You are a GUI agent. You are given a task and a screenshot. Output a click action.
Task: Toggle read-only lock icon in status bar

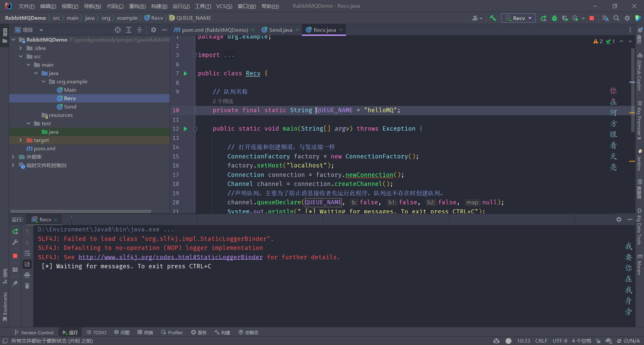click(598, 341)
